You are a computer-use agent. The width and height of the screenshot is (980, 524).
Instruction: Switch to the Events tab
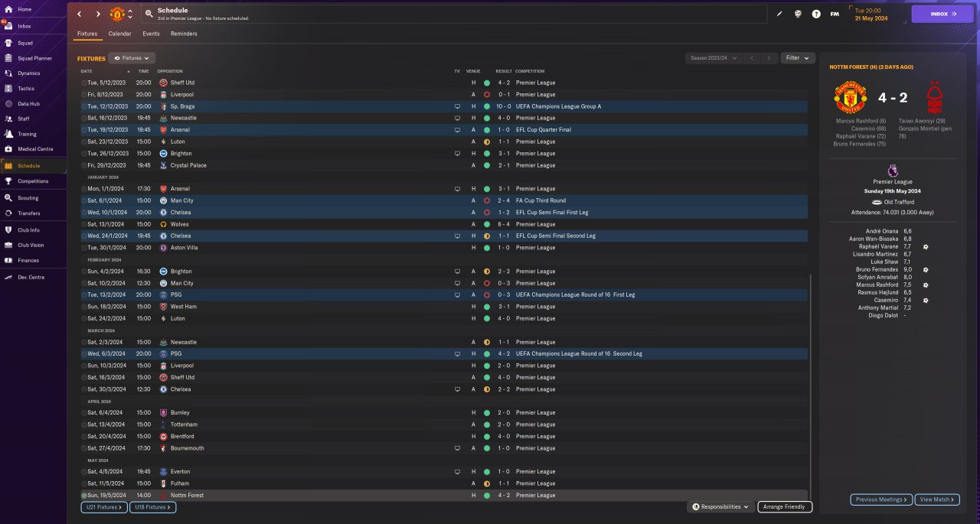[x=151, y=34]
